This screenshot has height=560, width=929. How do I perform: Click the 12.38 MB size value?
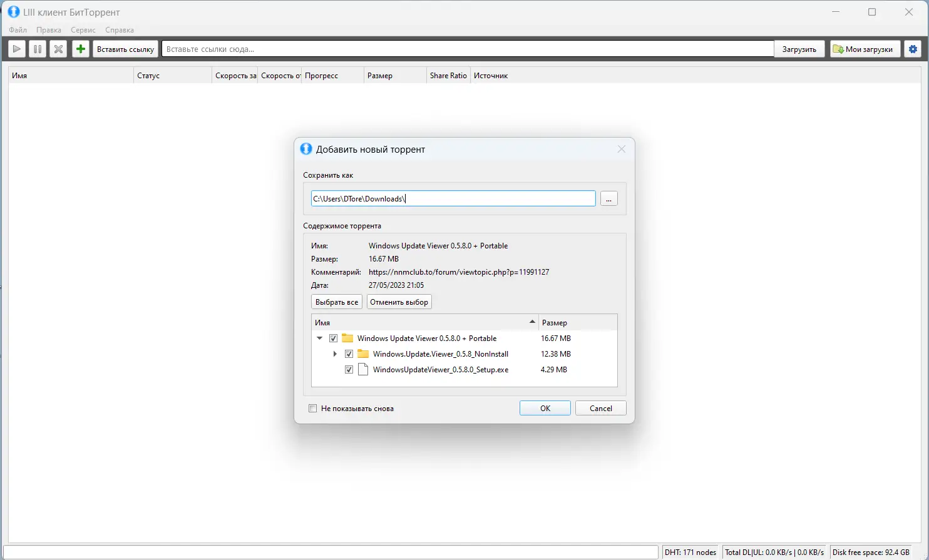point(556,354)
